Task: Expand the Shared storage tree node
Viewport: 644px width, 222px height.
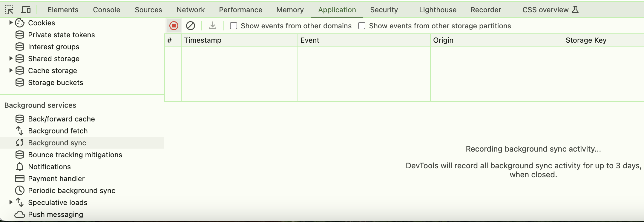Action: (x=11, y=58)
